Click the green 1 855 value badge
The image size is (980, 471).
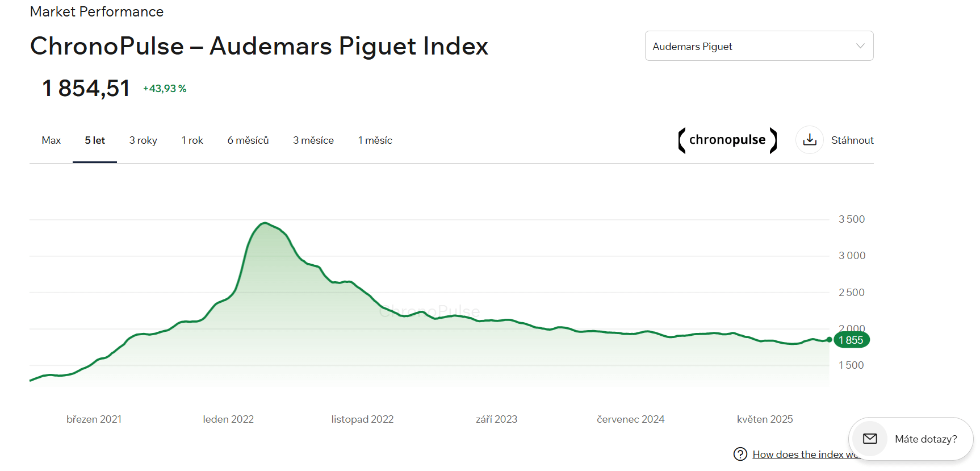[852, 340]
